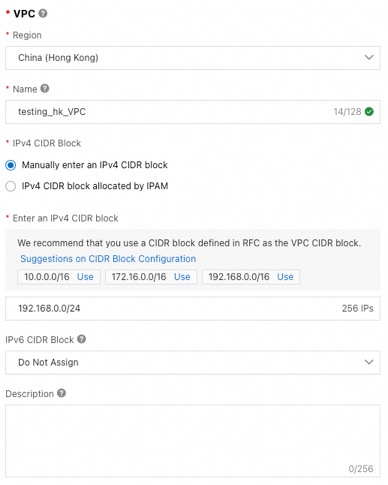Open Suggestions on CIDR Block Configuration link

click(108, 259)
